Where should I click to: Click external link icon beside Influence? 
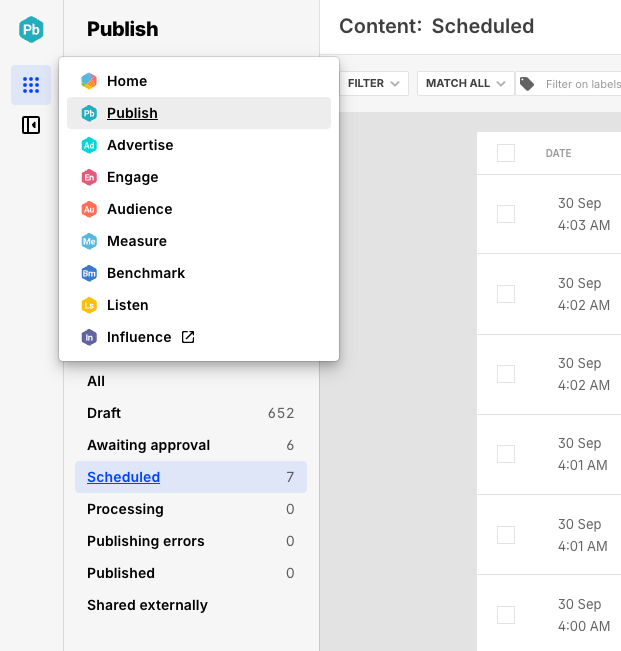[x=188, y=337]
